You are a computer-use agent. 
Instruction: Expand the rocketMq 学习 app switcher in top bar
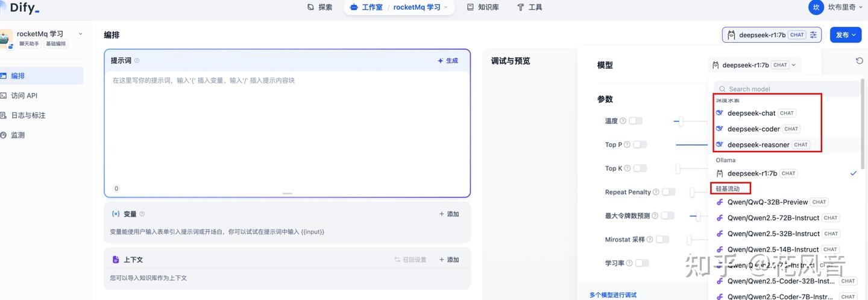pos(421,7)
